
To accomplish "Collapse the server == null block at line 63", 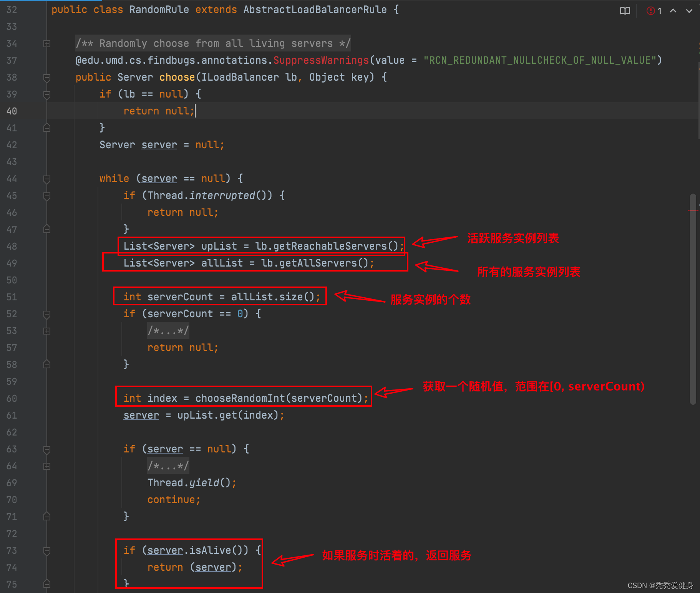I will coord(47,449).
